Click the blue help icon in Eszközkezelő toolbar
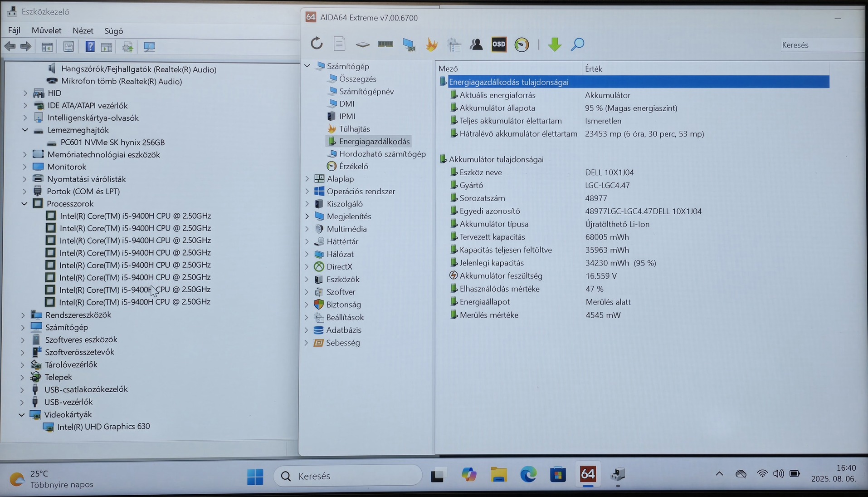868x497 pixels. pyautogui.click(x=90, y=46)
